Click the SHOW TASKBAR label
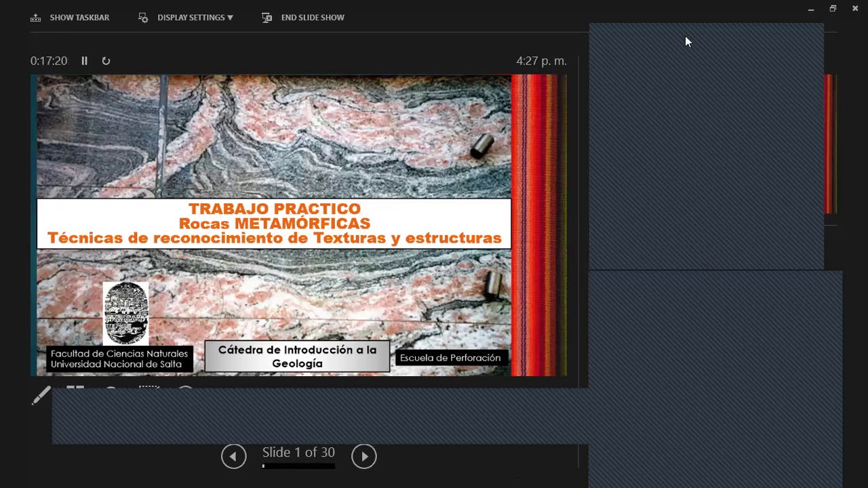 click(x=79, y=18)
